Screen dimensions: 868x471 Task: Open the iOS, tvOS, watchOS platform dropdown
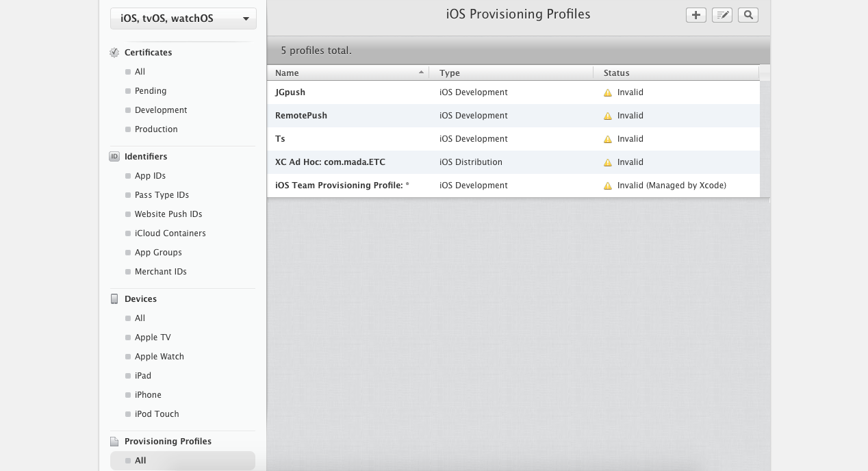(183, 18)
